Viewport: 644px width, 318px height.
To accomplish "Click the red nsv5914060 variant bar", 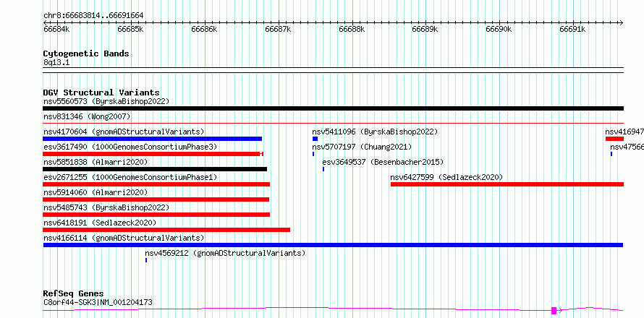I will 156,199.
